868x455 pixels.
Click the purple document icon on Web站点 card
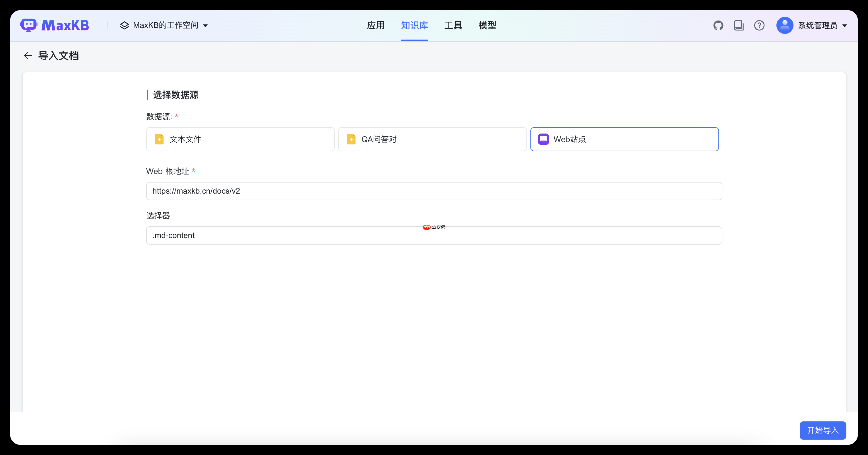coord(543,139)
